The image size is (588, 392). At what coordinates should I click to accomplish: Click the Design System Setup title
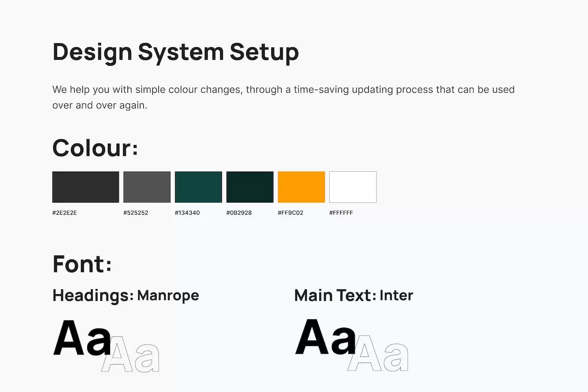[x=176, y=52]
